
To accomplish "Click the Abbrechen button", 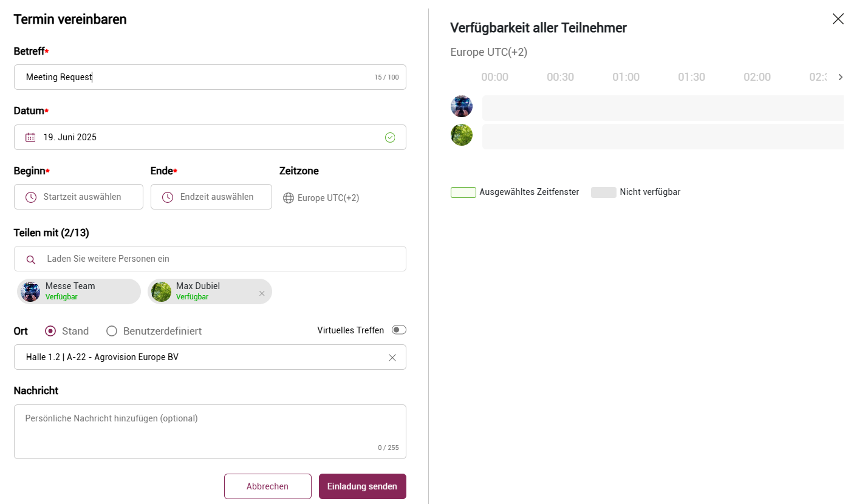I will click(268, 486).
